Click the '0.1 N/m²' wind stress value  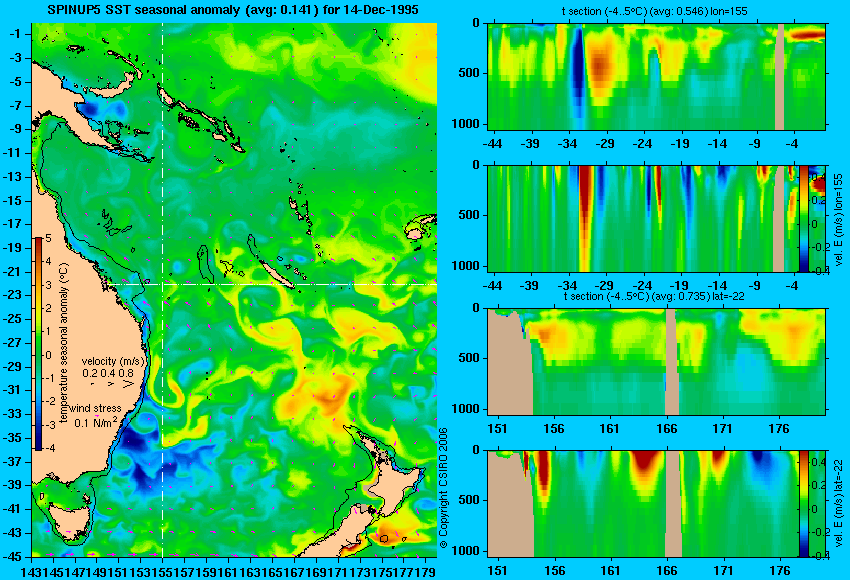point(95,422)
